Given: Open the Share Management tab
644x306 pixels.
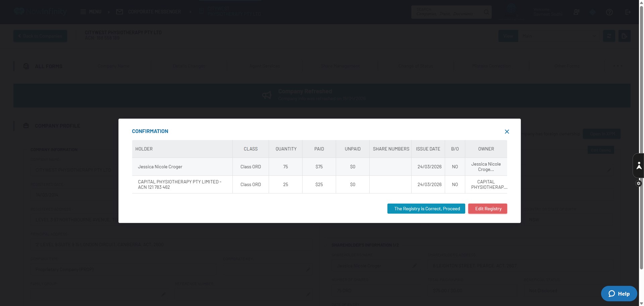Looking at the screenshot, I should point(340,66).
